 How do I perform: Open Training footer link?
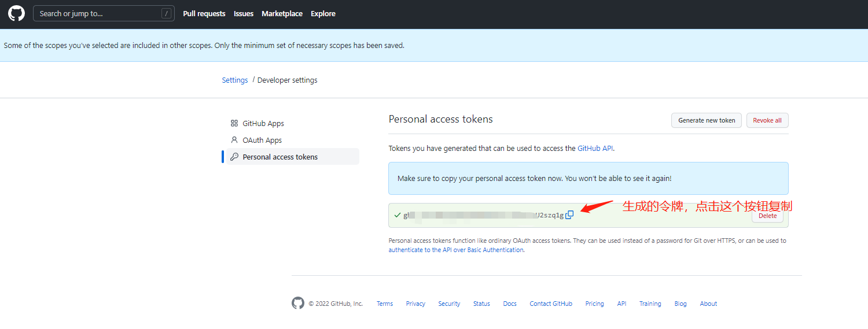point(650,304)
